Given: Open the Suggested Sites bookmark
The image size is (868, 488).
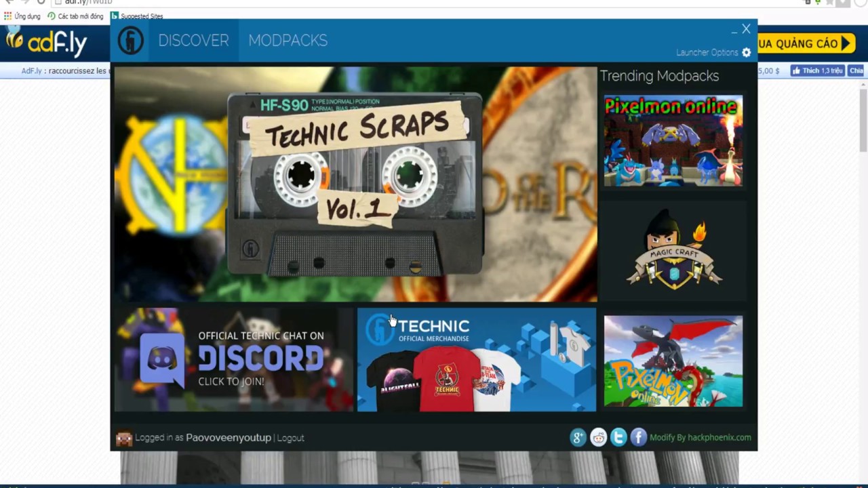Looking at the screenshot, I should 136,16.
